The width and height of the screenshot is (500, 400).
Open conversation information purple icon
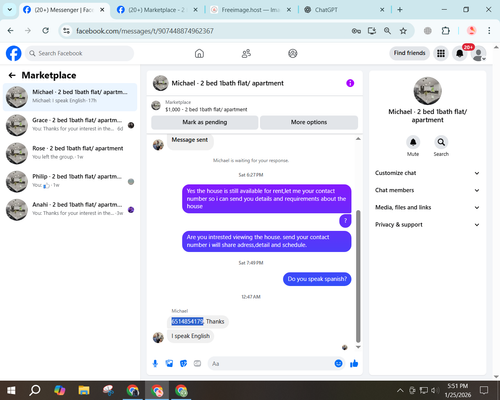(x=350, y=83)
